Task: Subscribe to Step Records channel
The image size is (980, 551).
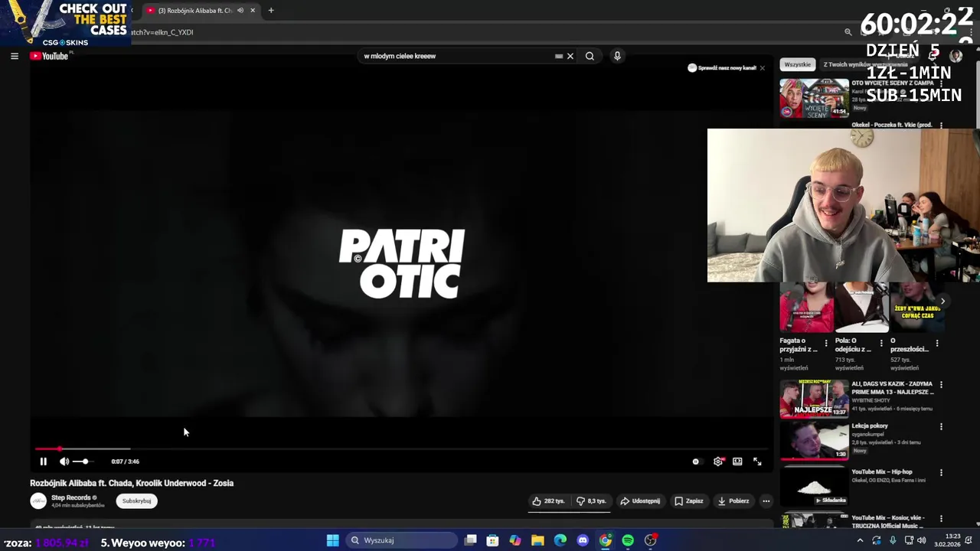Action: 136,501
